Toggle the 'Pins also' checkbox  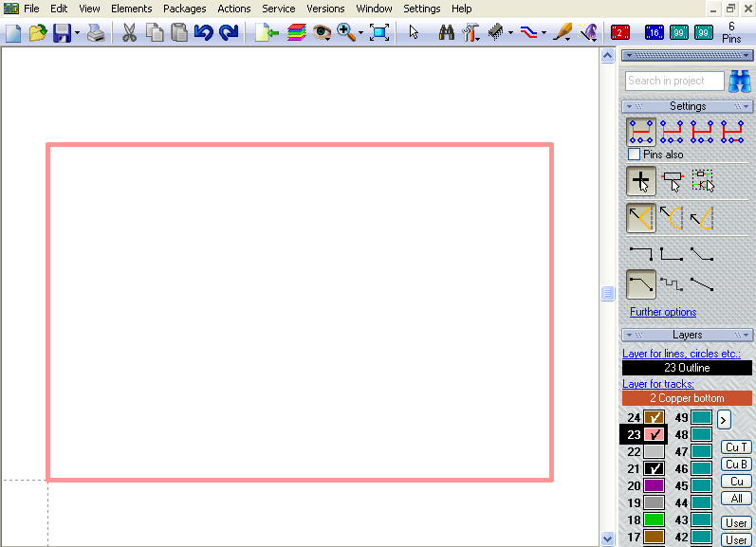(x=634, y=155)
